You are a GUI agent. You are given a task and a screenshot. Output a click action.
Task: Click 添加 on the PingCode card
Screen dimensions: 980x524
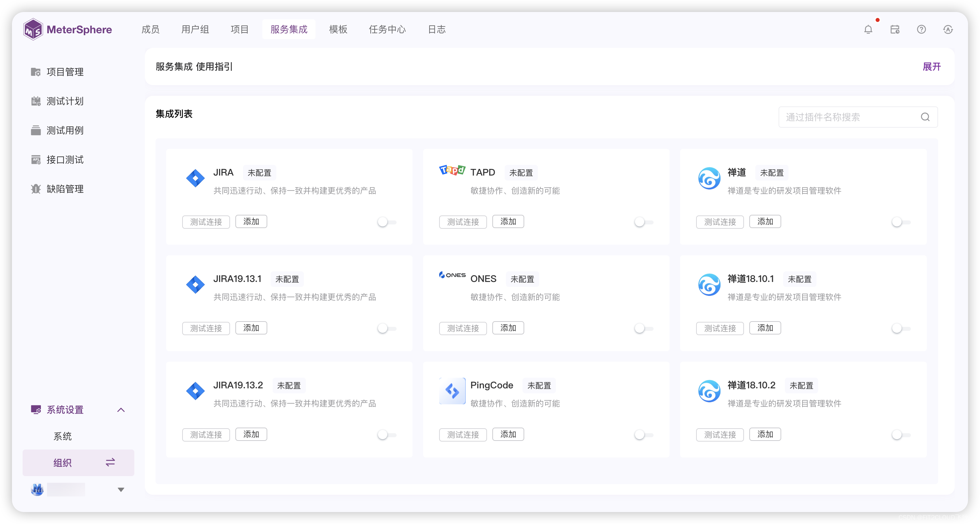[508, 434]
